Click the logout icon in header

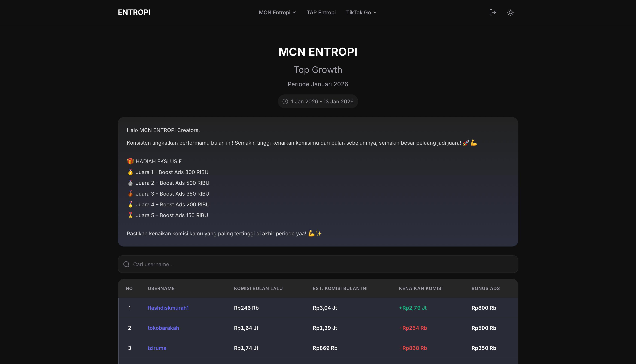492,12
